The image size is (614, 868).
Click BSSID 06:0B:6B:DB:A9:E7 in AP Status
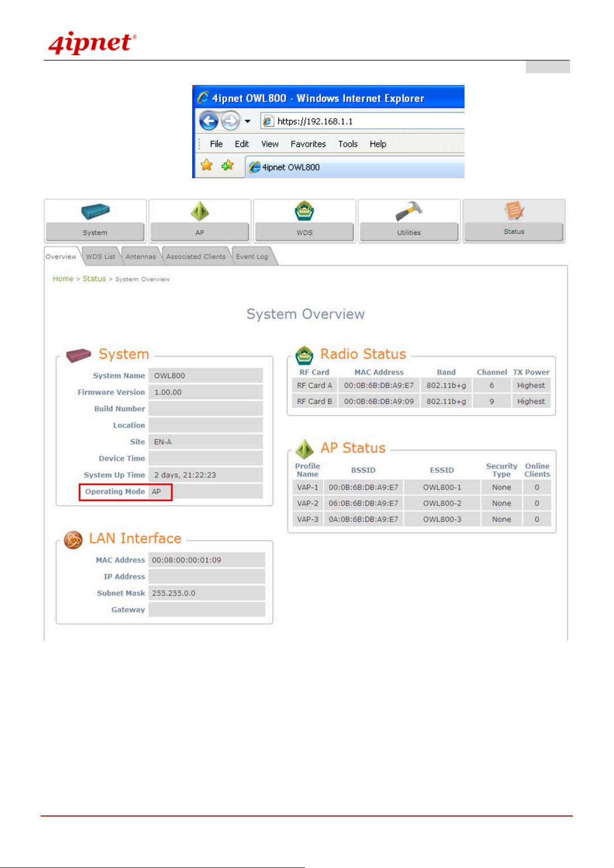(363, 503)
